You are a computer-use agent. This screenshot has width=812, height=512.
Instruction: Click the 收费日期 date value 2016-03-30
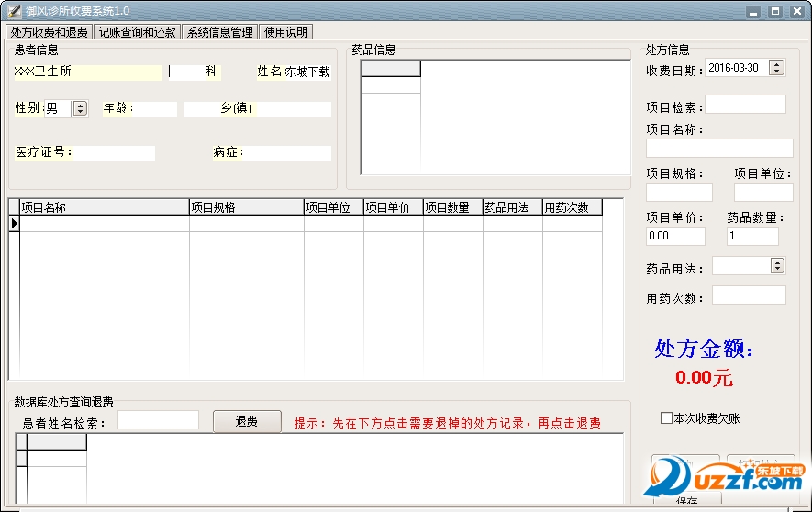coord(733,68)
